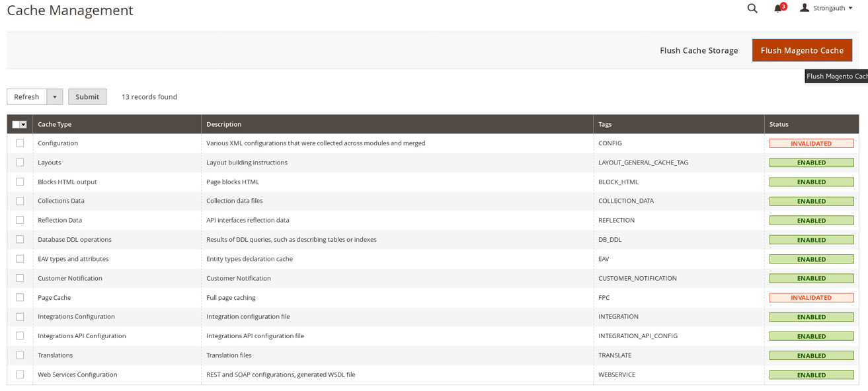Screen dimensions: 868x391
Task: Click the Status column header
Action: tap(812, 124)
